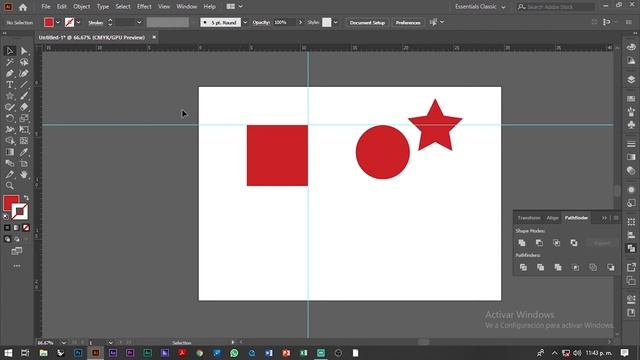Open the File menu
The height and width of the screenshot is (360, 640).
pos(46,7)
